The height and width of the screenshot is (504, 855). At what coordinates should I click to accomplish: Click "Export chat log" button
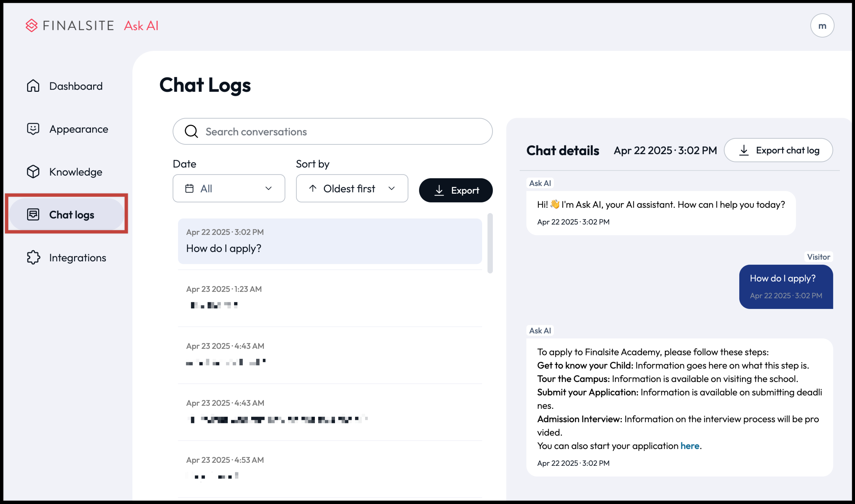tap(778, 150)
